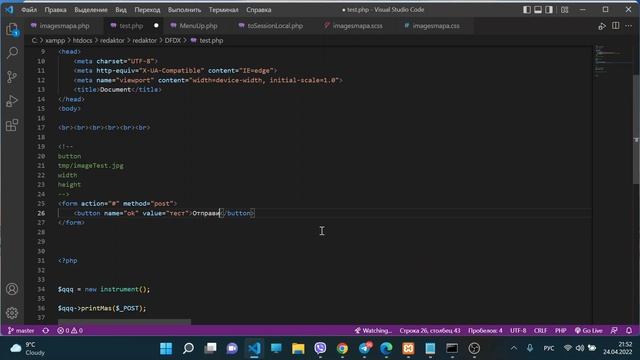Click PHP language mode in status bar
640x360 pixels.
[560, 331]
